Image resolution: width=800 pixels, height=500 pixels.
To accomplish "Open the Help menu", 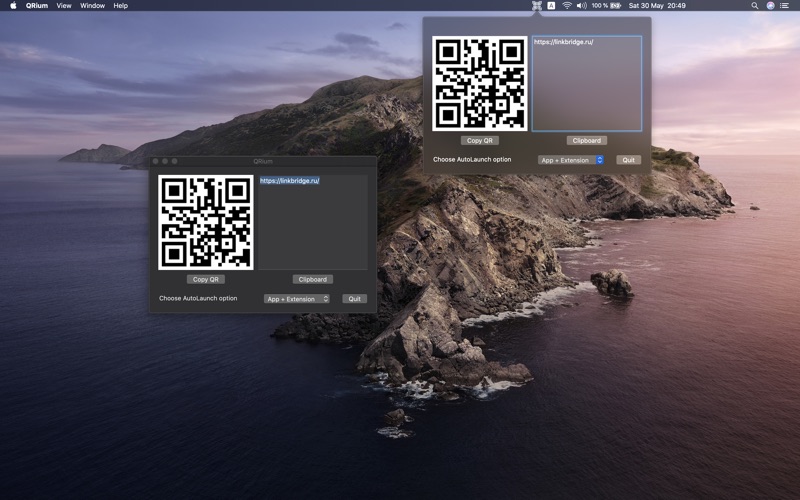I will (x=120, y=6).
